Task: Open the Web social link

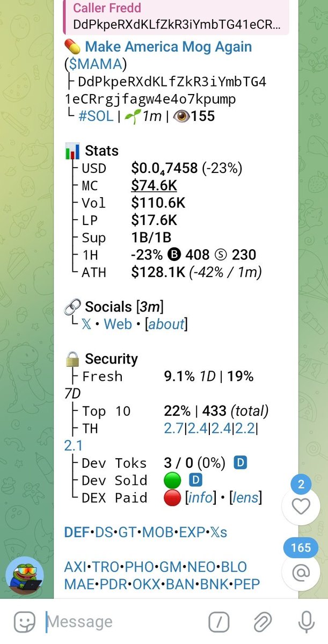Action: click(118, 324)
